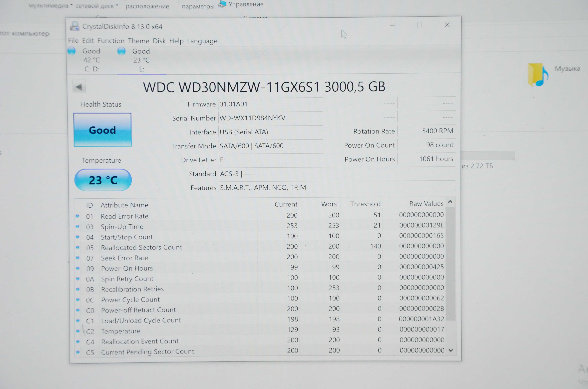Select the Power-off Retract Count row
Viewport: 588px width, 389px height.
[x=260, y=309]
